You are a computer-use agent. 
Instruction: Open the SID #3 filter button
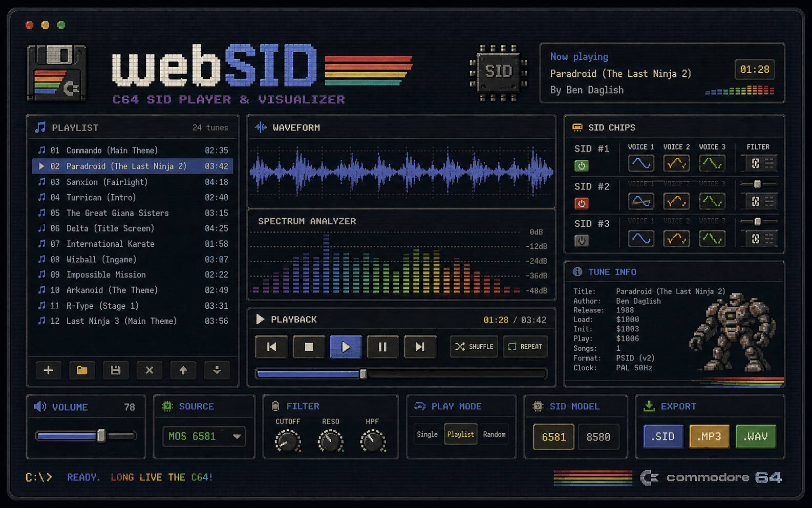(759, 239)
